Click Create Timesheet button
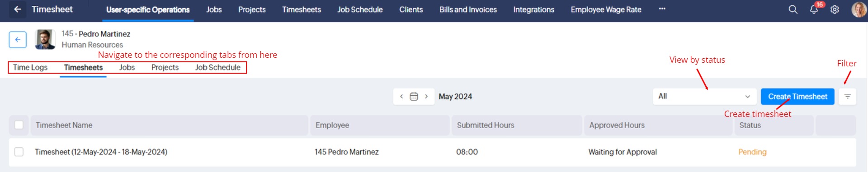The image size is (868, 172). [797, 96]
